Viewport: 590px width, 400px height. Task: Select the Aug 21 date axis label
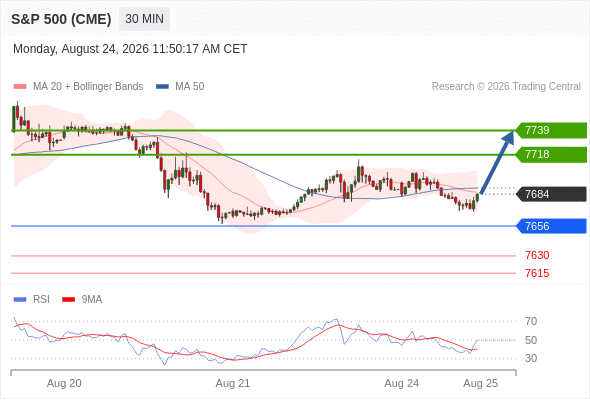[x=233, y=383]
